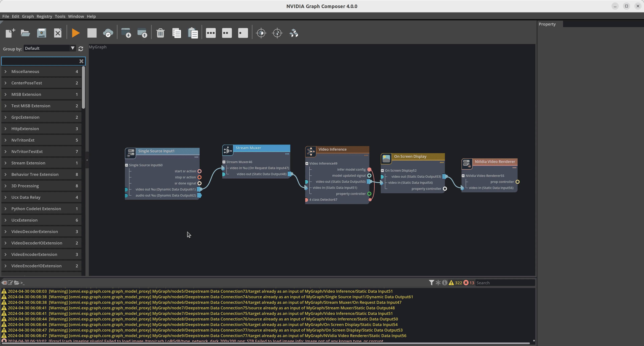Toggle the errors filter showing 13
The width and height of the screenshot is (644, 346).
[x=469, y=283]
